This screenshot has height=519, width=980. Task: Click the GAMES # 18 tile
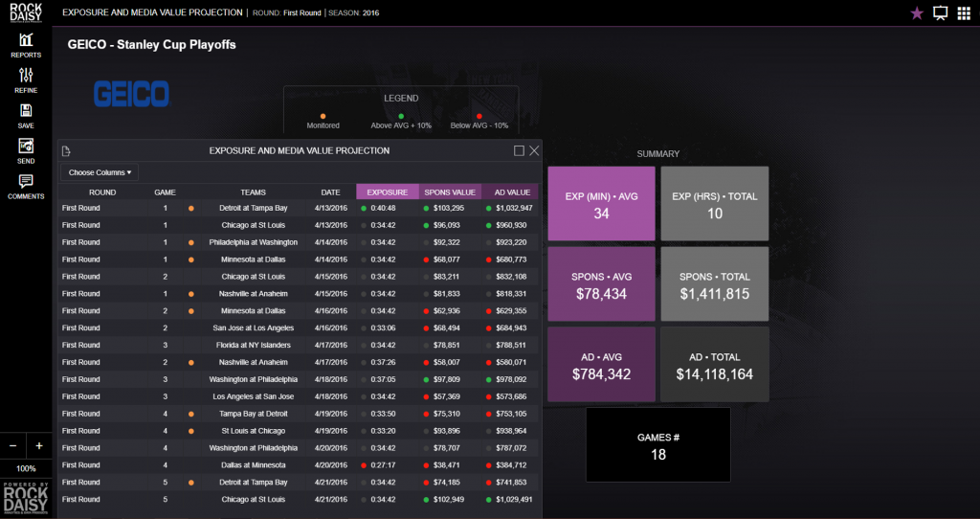(658, 445)
